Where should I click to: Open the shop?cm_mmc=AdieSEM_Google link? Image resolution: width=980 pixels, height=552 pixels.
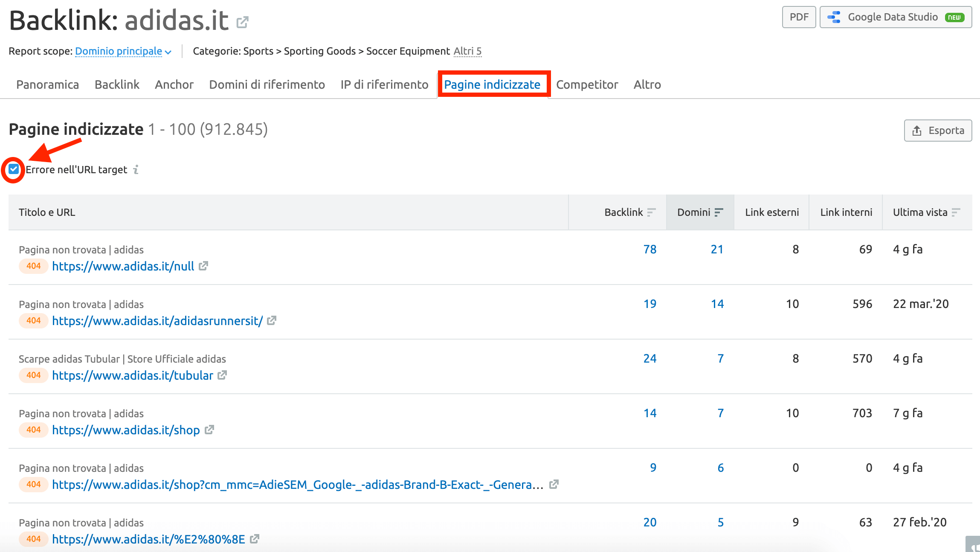click(x=298, y=485)
